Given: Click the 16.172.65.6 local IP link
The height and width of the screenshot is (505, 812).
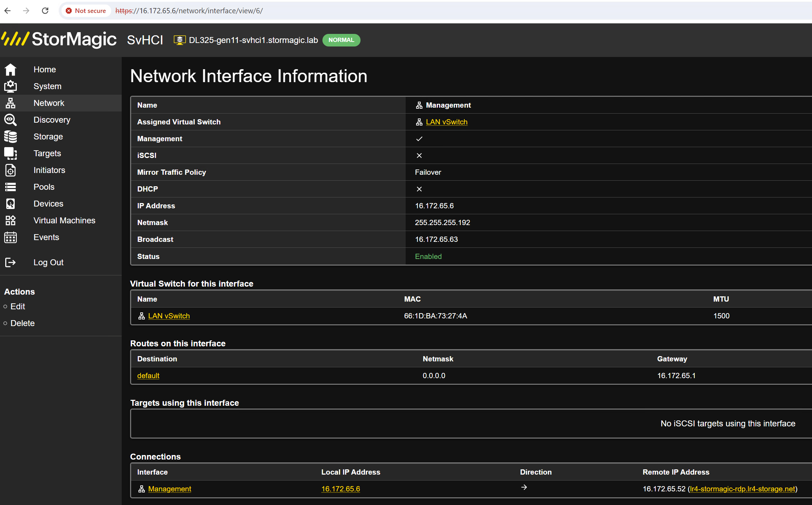Looking at the screenshot, I should [x=341, y=489].
